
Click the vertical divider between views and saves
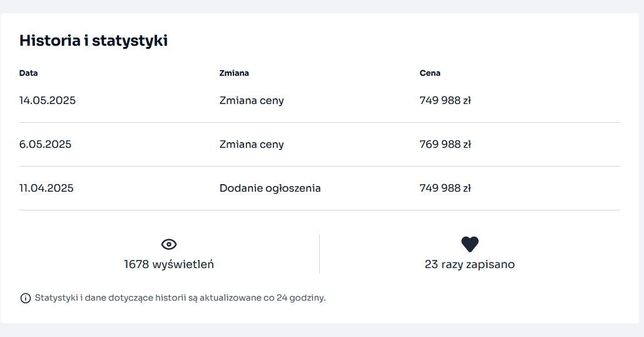319,253
